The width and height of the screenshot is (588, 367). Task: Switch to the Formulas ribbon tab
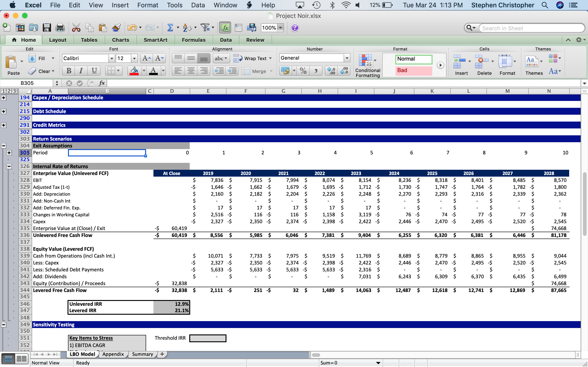(193, 40)
